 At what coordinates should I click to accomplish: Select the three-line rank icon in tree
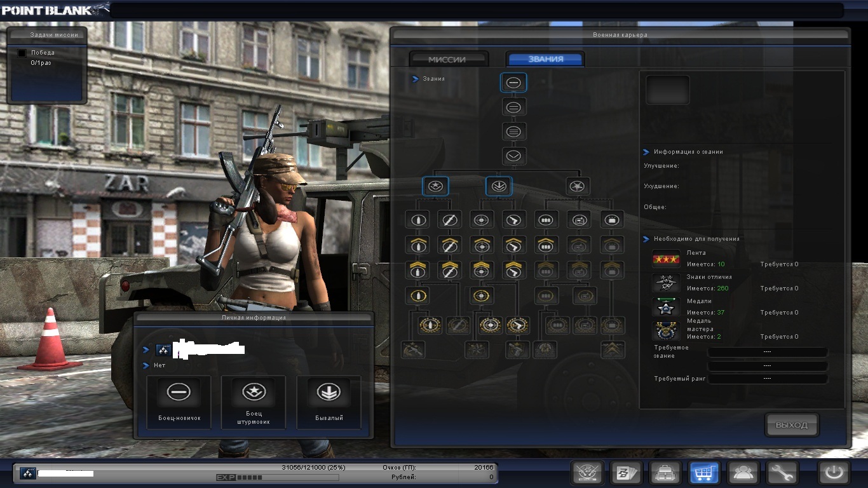point(513,132)
